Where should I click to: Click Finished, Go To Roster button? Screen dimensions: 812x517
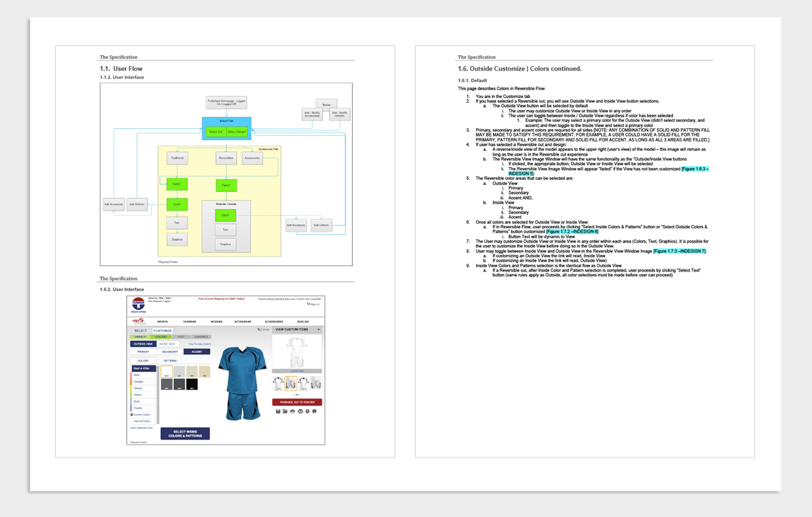297,402
